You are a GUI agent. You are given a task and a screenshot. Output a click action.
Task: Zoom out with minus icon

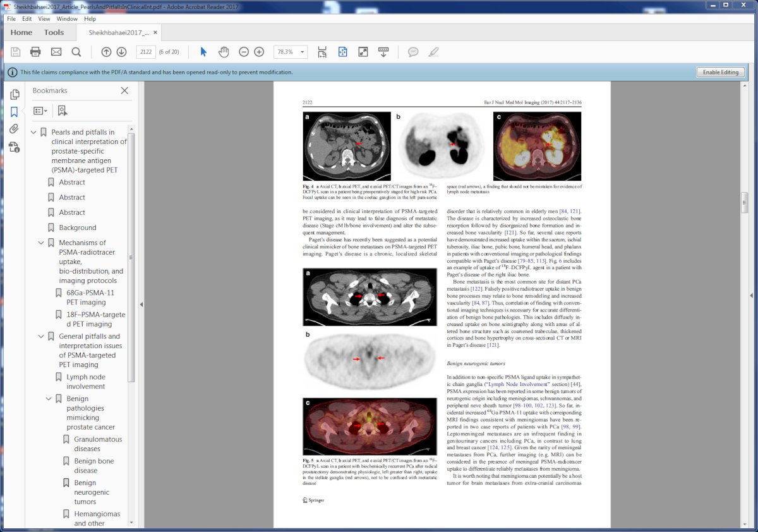[244, 52]
